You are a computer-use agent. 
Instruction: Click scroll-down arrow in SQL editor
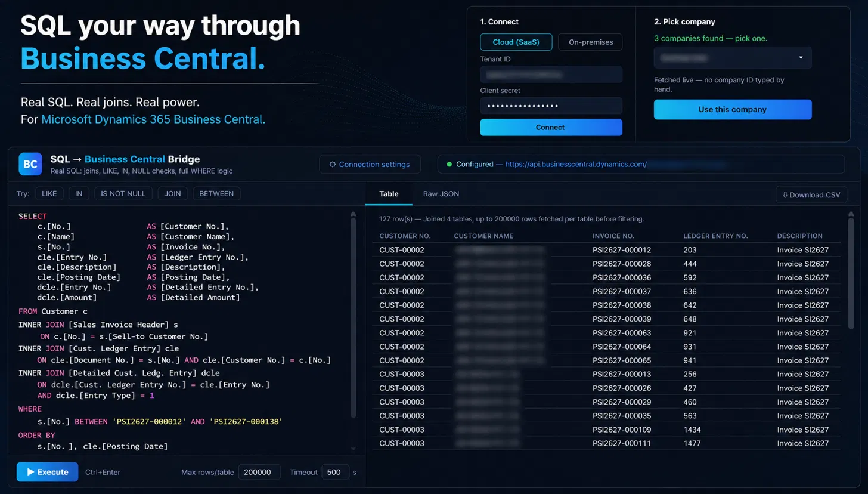[x=354, y=448]
